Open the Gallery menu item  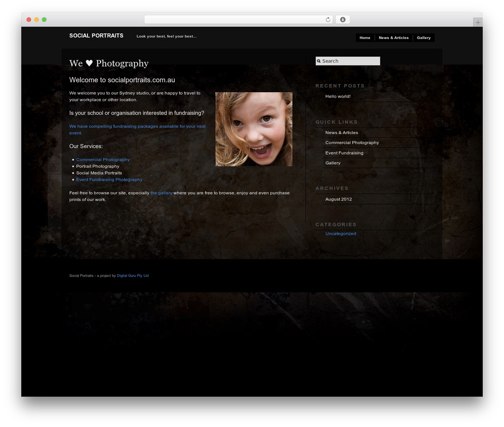coord(424,38)
